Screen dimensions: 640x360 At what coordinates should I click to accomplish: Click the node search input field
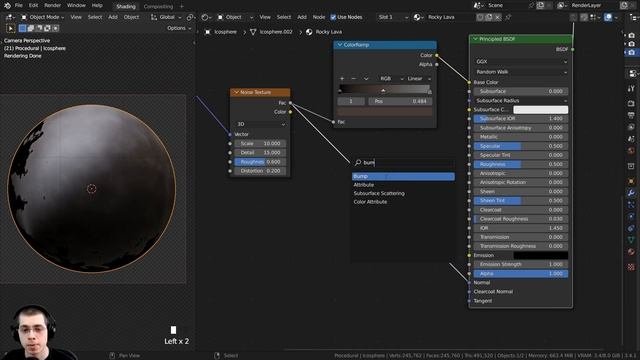(403, 162)
